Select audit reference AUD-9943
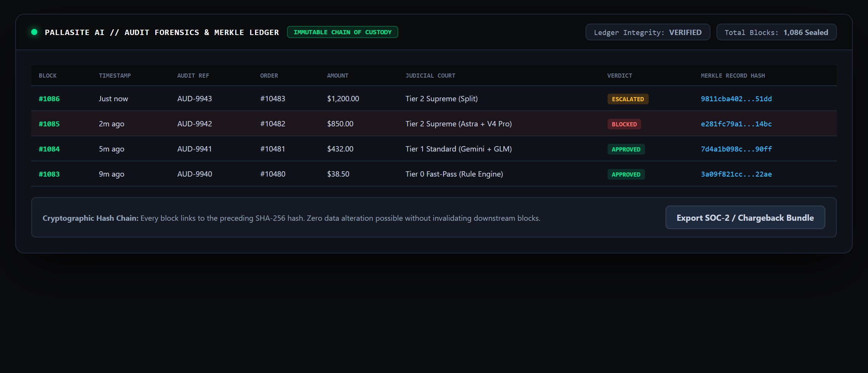Screen dimensions: 868x373 [195, 99]
